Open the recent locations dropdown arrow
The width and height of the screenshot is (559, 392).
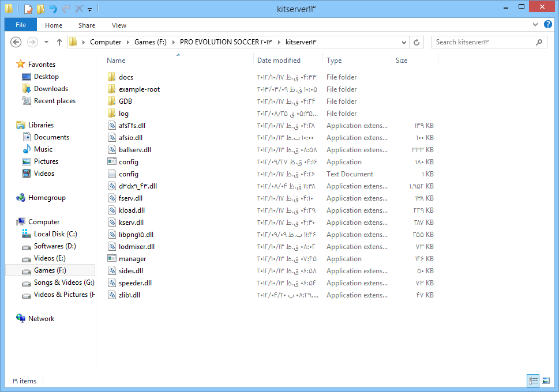click(46, 42)
